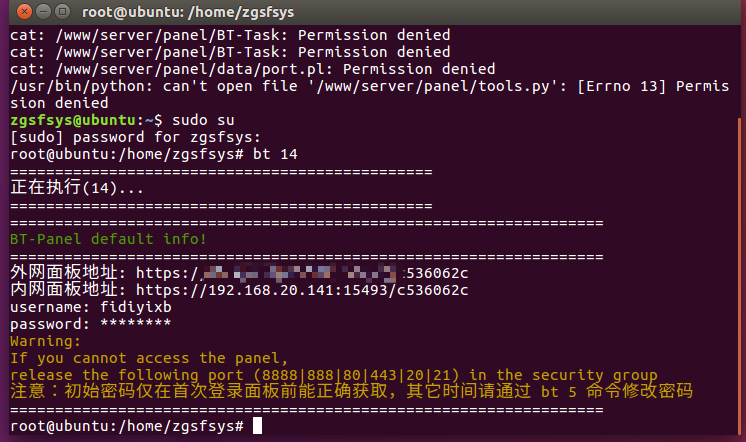
Task: Click the green 'BT-Panel default info!' heading
Action: pyautogui.click(x=108, y=239)
